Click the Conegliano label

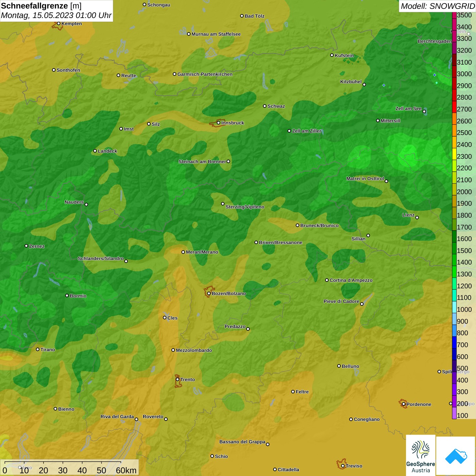click(x=367, y=419)
